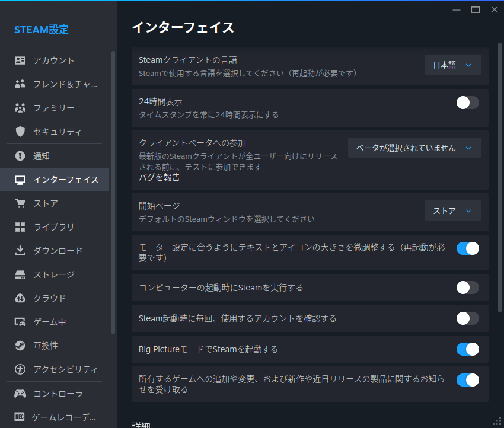The height and width of the screenshot is (428, 504).
Task: Click the フレンド&チャット people icon
Action: point(20,84)
